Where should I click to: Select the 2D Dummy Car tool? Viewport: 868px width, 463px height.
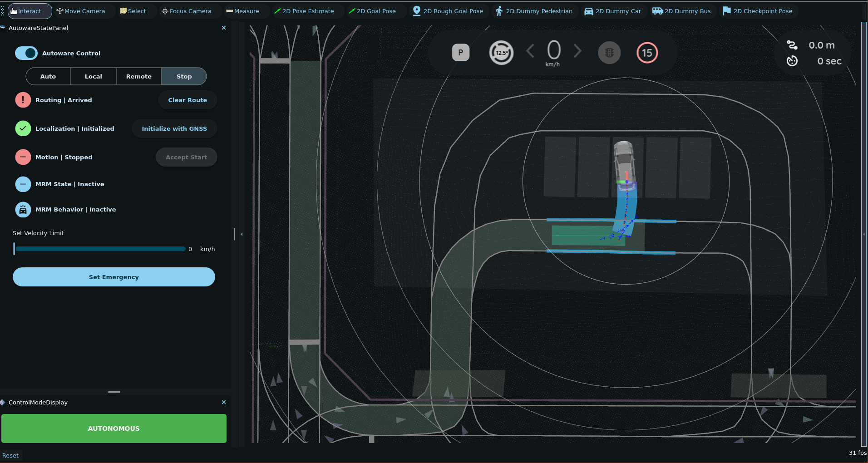[612, 11]
